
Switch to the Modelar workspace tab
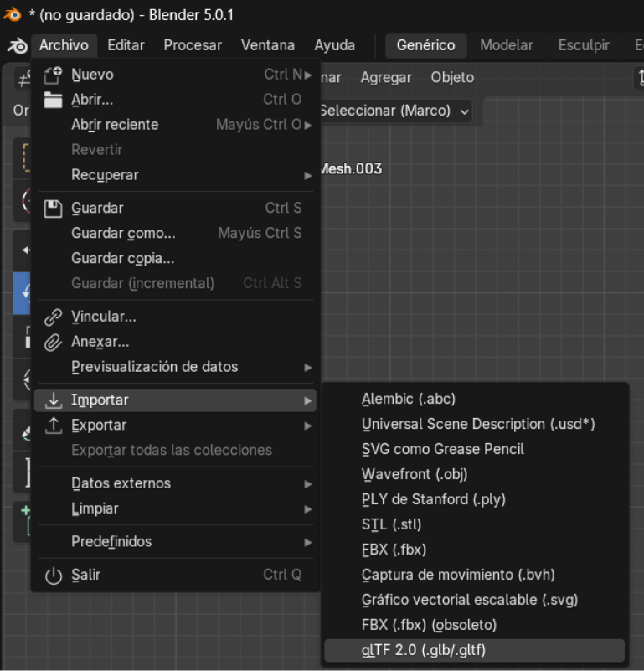click(x=507, y=45)
